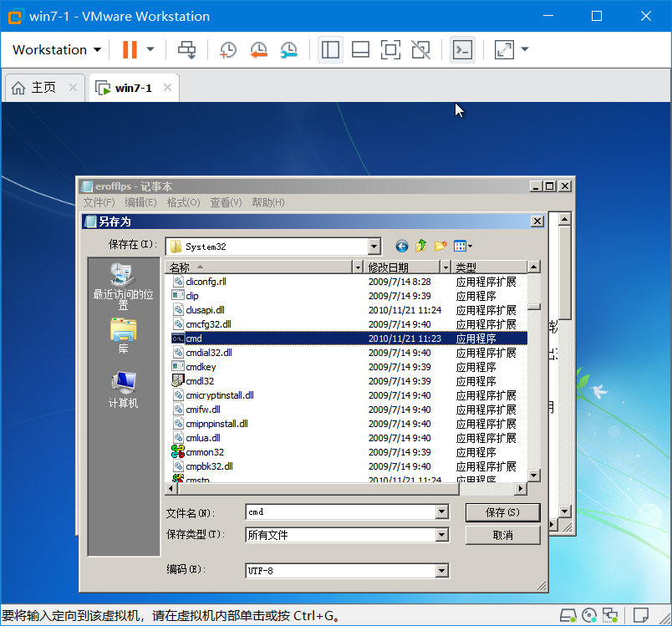
Task: Click file list scroll right arrow
Action: [x=521, y=488]
